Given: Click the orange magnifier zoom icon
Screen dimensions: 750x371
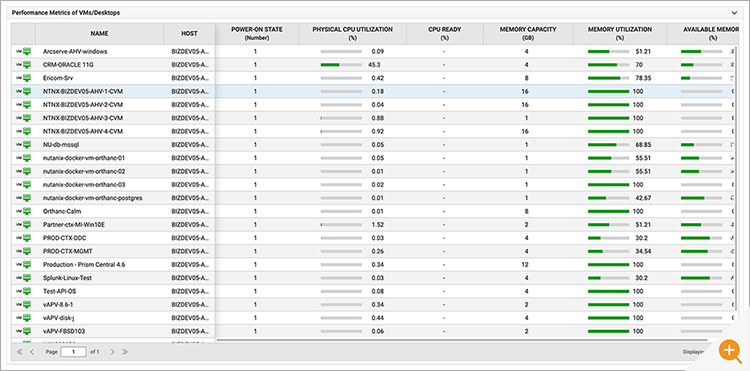Looking at the screenshot, I should point(729,350).
